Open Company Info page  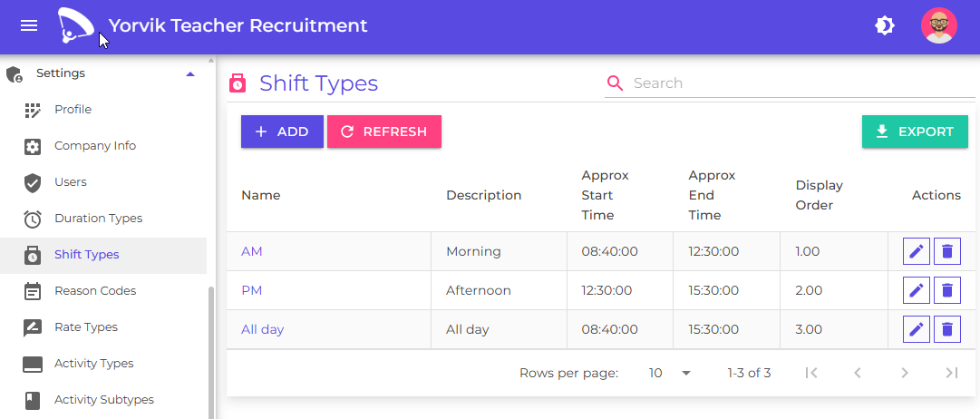(x=95, y=146)
